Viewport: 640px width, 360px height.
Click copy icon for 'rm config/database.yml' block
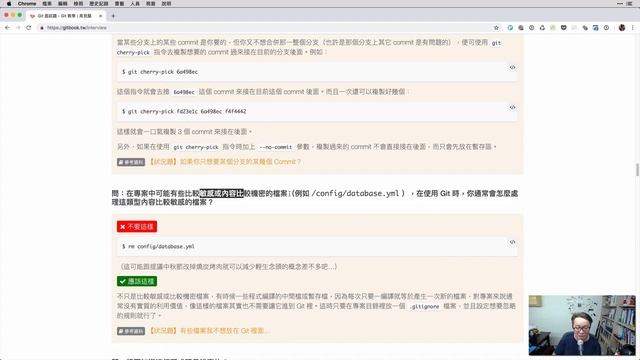(x=512, y=242)
